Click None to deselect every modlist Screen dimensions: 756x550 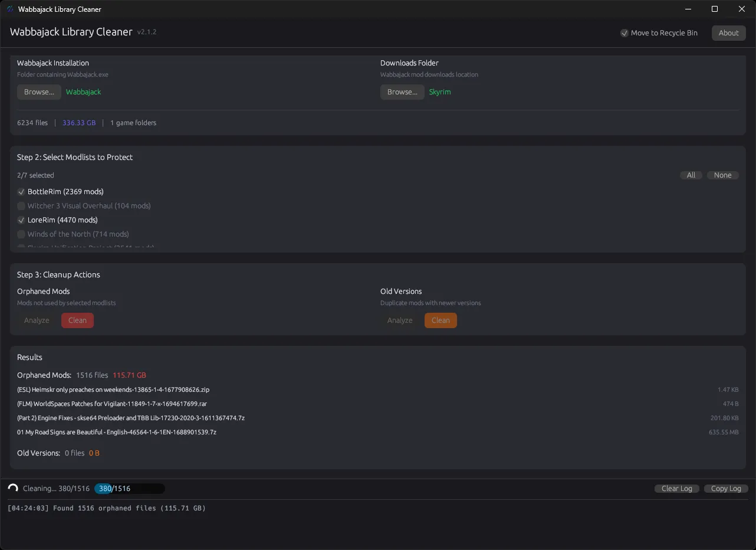coord(722,175)
